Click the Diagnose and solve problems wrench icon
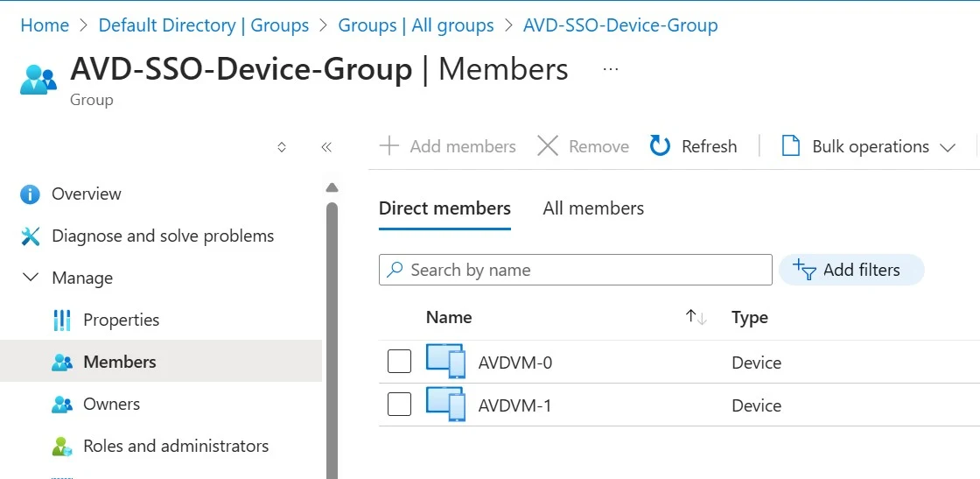This screenshot has height=479, width=980. [30, 236]
